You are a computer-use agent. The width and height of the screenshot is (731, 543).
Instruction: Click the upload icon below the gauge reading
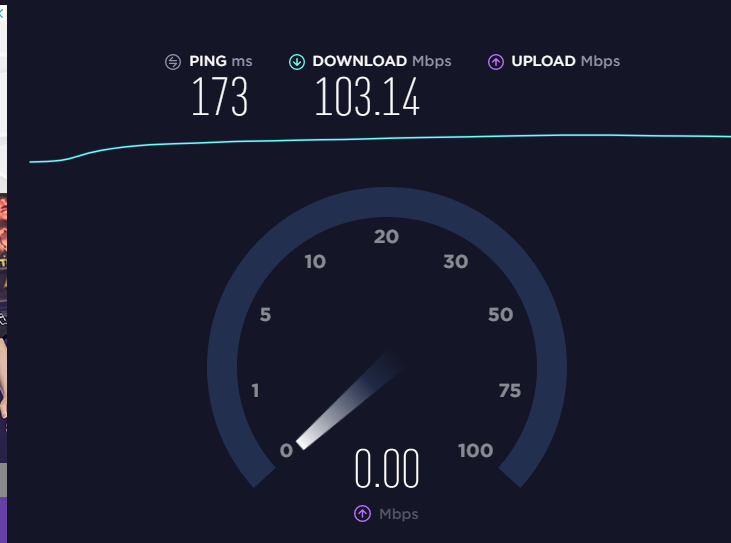(x=362, y=514)
